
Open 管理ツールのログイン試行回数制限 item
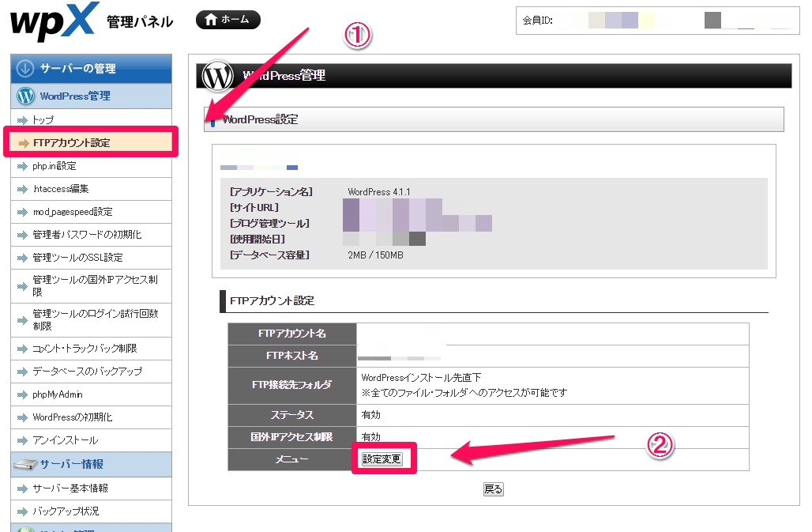[x=91, y=319]
